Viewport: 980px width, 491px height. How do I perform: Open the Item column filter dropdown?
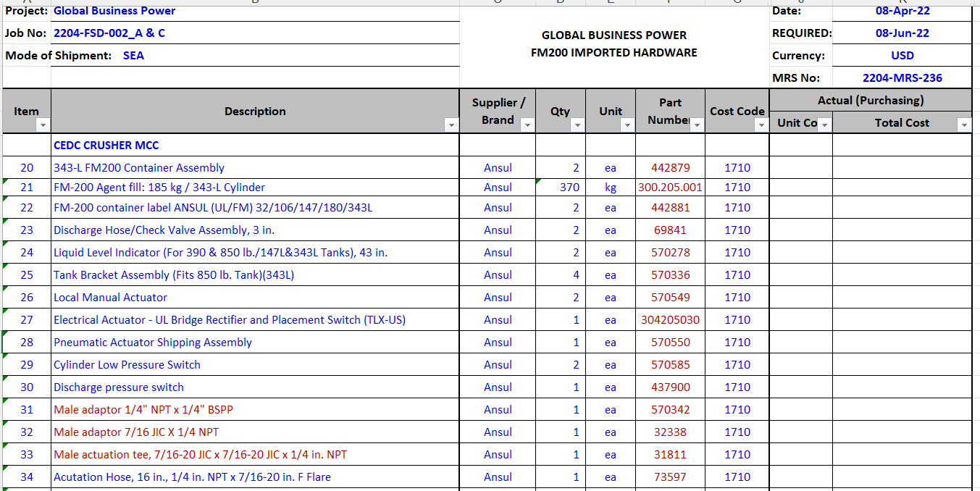point(43,125)
